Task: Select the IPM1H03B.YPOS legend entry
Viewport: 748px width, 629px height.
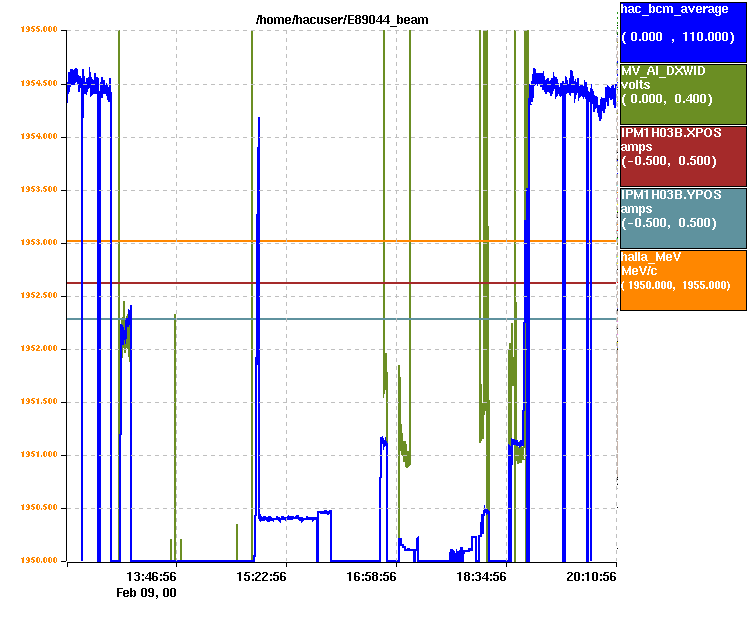Action: pyautogui.click(x=682, y=217)
